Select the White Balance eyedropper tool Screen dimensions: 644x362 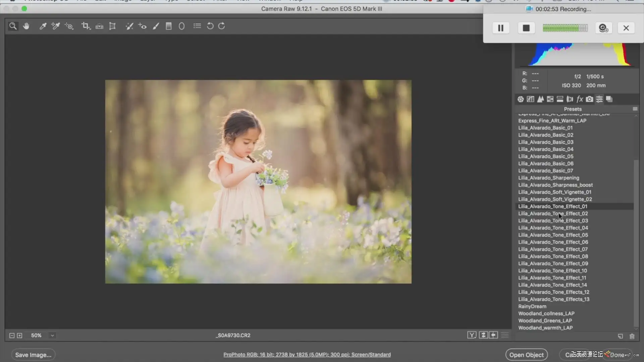[43, 26]
